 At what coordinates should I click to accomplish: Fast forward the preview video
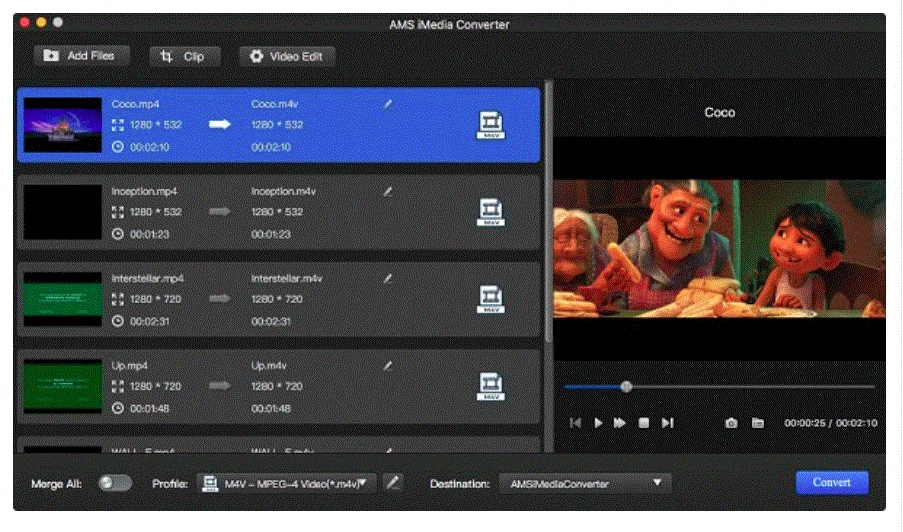pos(620,423)
